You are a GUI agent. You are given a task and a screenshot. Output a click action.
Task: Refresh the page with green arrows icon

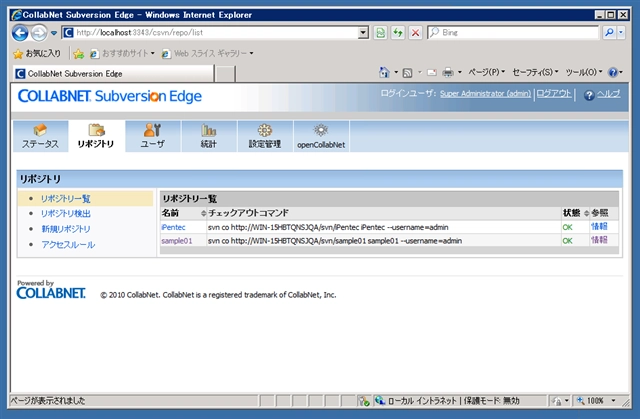click(x=398, y=33)
